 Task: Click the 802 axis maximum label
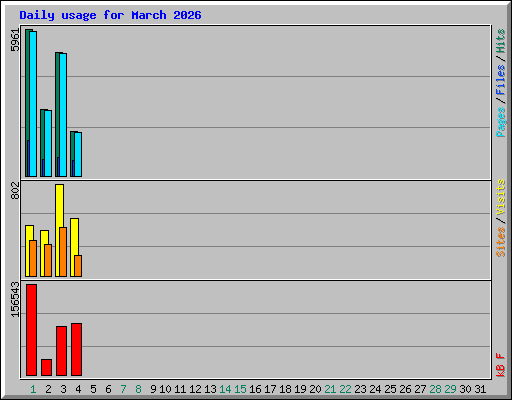click(15, 191)
